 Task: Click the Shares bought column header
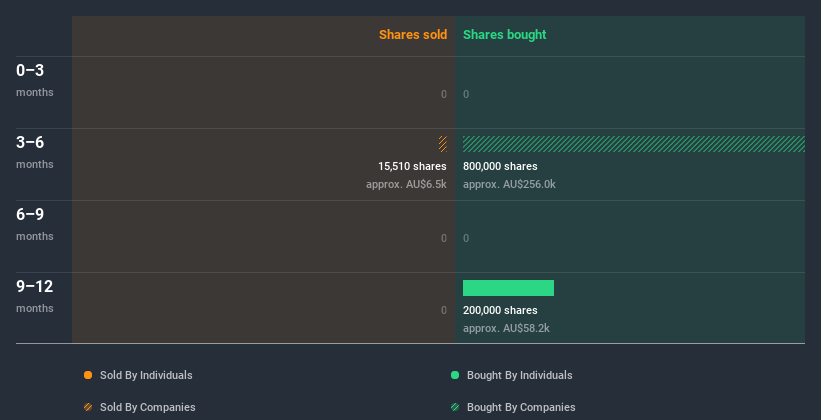click(x=504, y=35)
